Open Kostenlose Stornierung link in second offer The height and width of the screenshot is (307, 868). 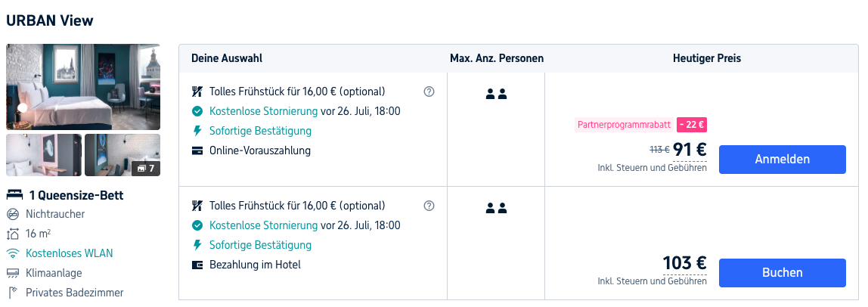(x=263, y=225)
